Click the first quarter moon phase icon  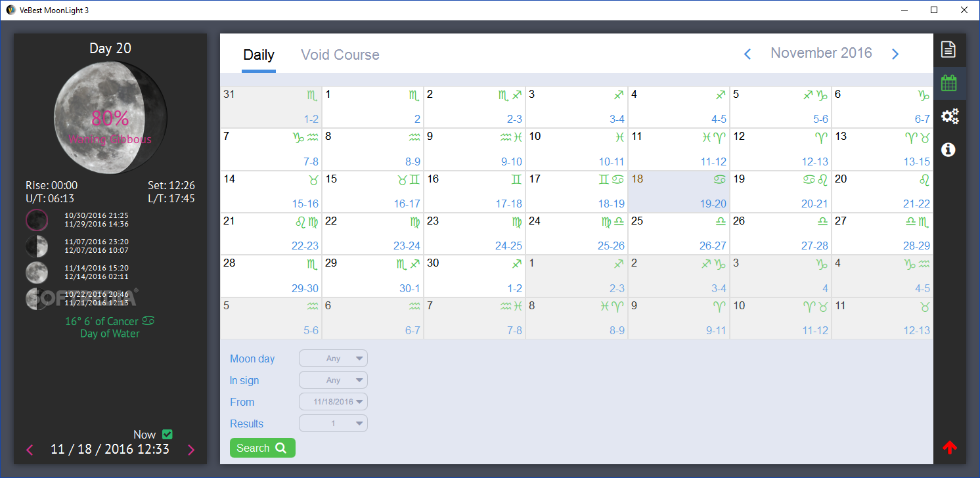(37, 246)
